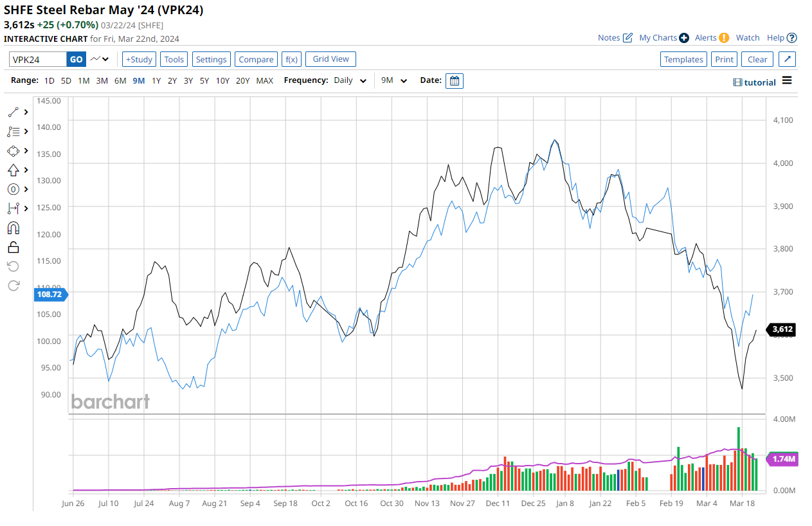The height and width of the screenshot is (526, 812).
Task: Open Templates
Action: 683,59
